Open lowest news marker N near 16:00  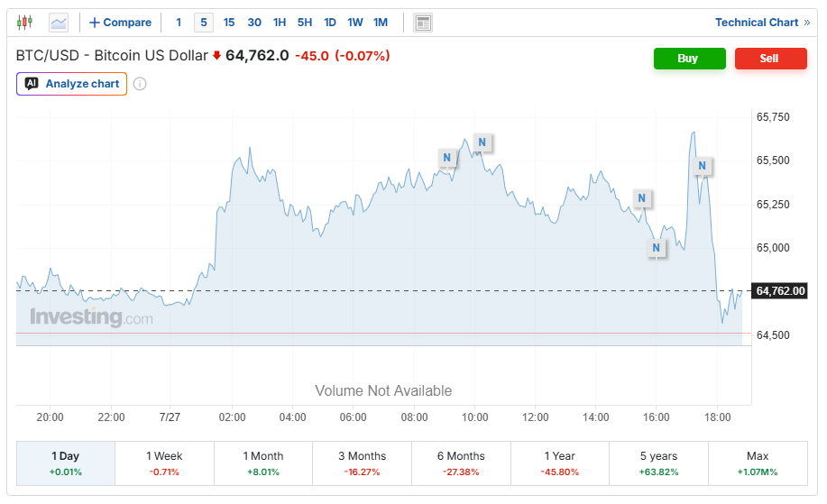[x=657, y=248]
